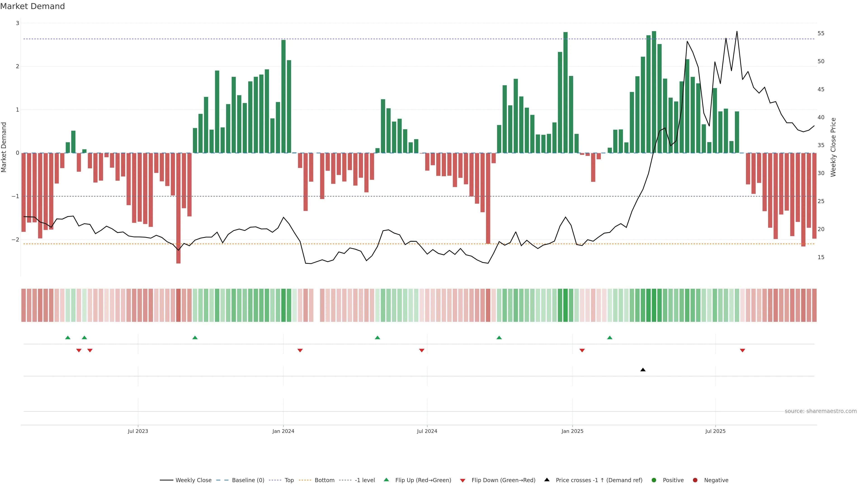
Task: Click the Weekly Close Price axis title
Action: pos(833,147)
